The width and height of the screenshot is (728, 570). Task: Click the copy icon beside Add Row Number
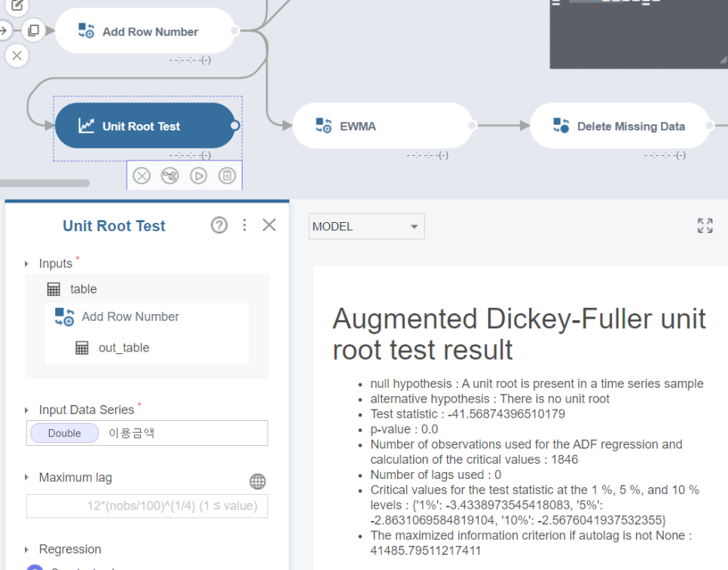[x=33, y=31]
